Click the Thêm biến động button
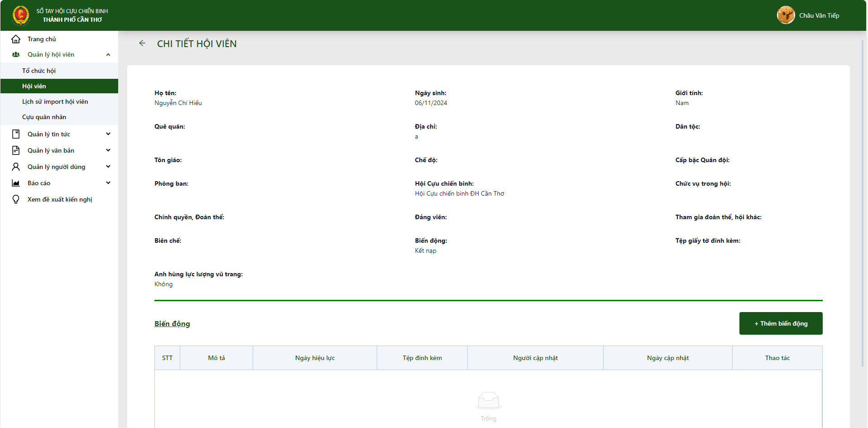This screenshot has width=868, height=428. (781, 323)
